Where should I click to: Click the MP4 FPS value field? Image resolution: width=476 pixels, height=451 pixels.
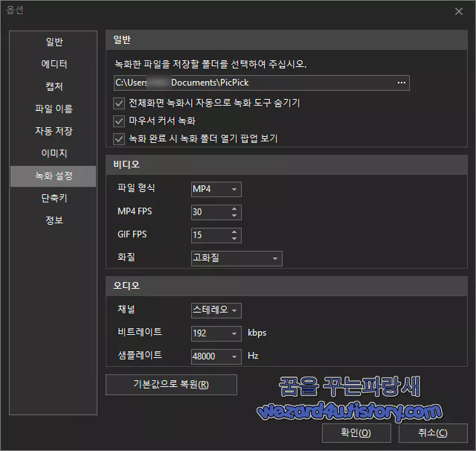tap(210, 212)
